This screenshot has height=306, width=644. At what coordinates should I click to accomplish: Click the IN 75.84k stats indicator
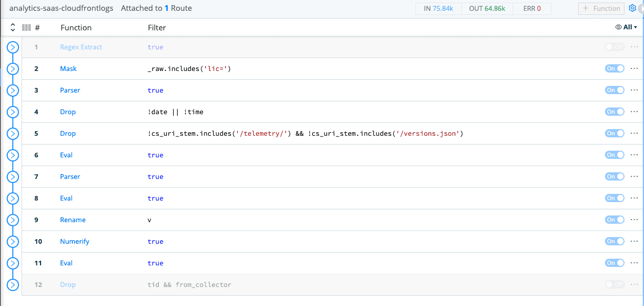(x=438, y=9)
